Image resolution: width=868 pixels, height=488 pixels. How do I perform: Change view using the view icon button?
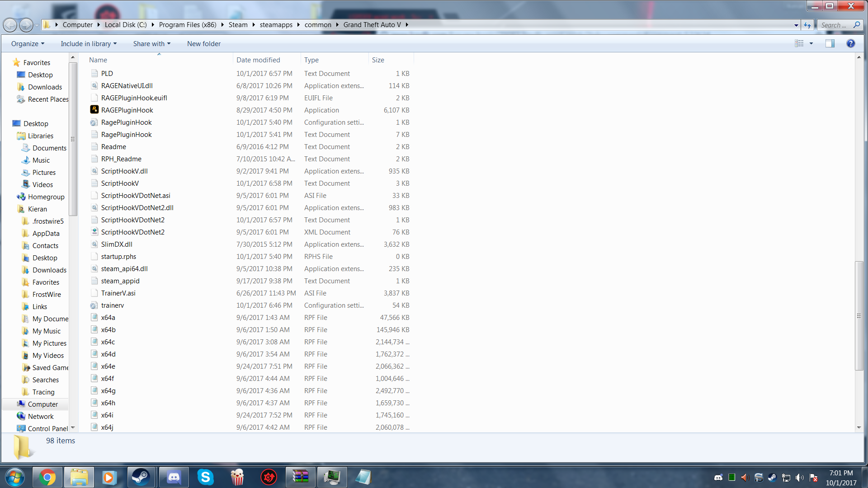pyautogui.click(x=799, y=43)
